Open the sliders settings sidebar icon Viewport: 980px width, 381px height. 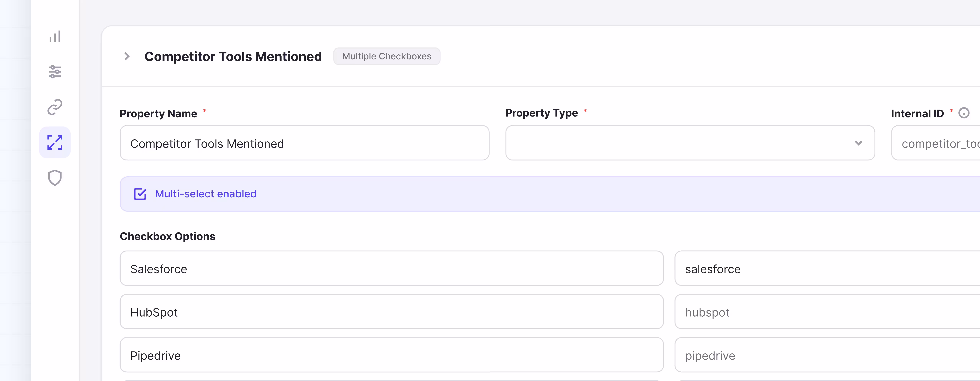click(x=55, y=72)
